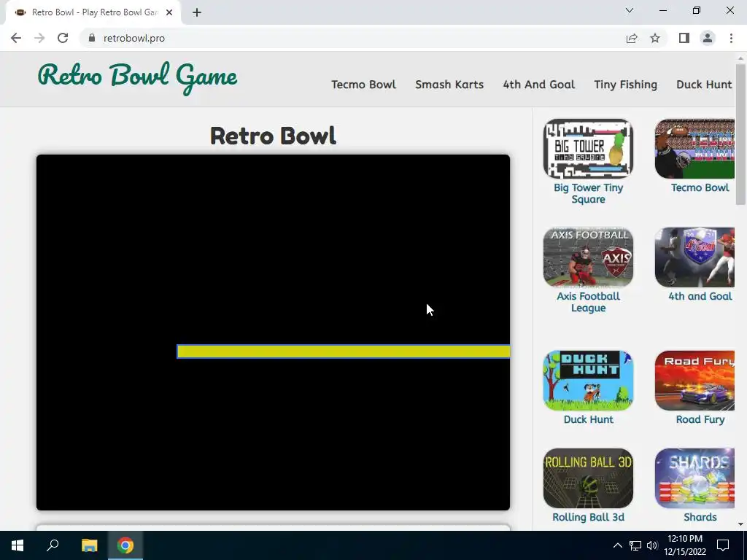
Task: Open 4th And Goal from the navigation menu
Action: 539,85
